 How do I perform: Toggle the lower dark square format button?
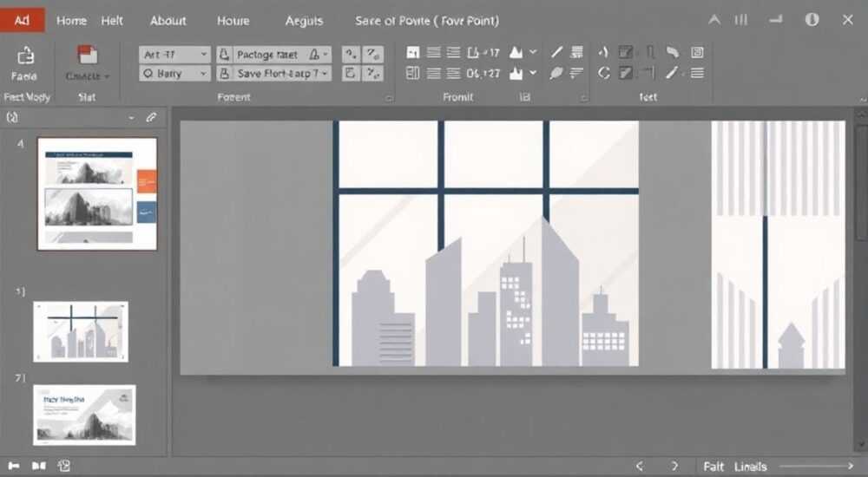click(626, 73)
